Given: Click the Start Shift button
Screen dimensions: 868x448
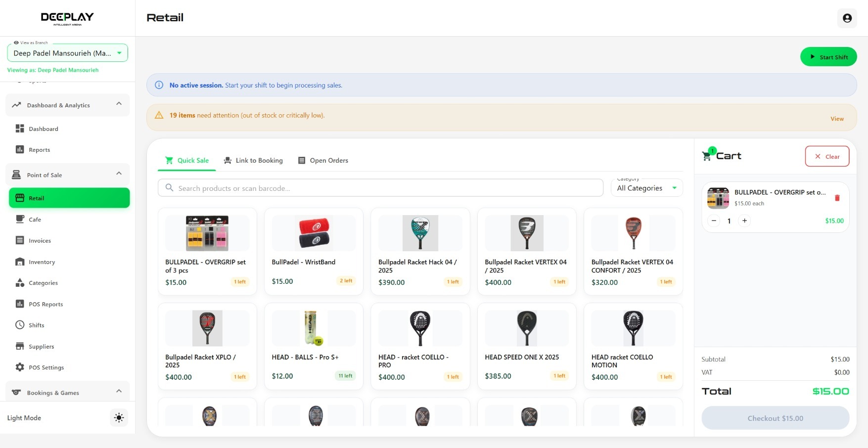Looking at the screenshot, I should (828, 57).
